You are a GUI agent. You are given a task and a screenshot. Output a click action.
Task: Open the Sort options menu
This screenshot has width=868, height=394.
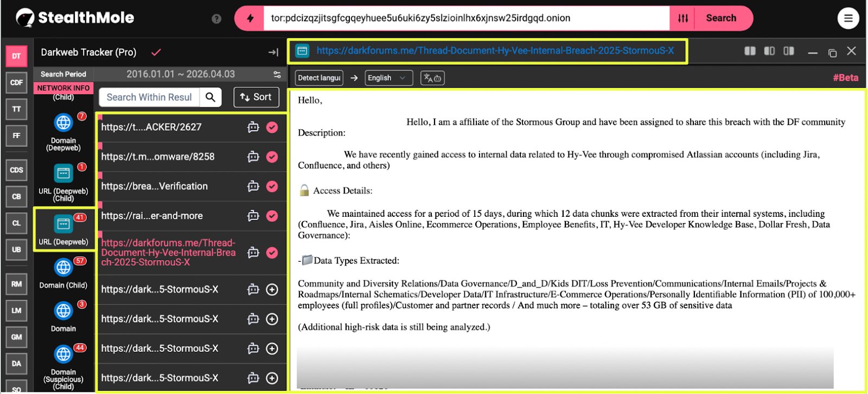click(256, 97)
